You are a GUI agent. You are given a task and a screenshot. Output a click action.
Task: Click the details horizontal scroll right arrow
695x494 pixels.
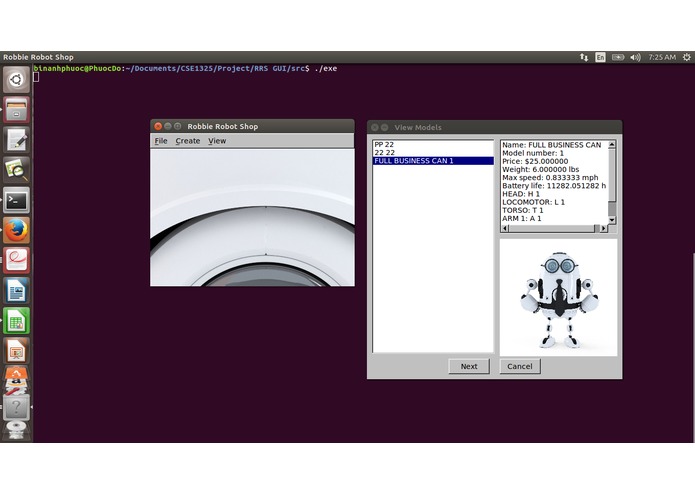(604, 228)
